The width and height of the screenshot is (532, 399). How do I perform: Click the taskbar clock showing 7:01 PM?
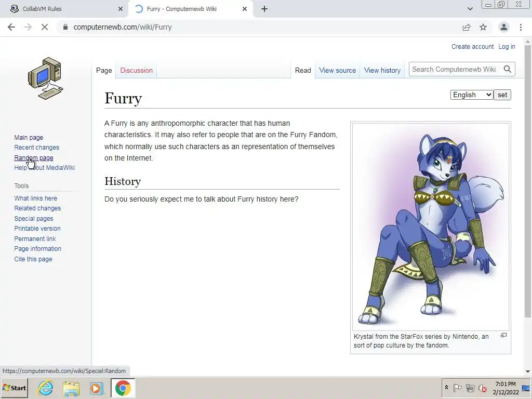(x=506, y=388)
